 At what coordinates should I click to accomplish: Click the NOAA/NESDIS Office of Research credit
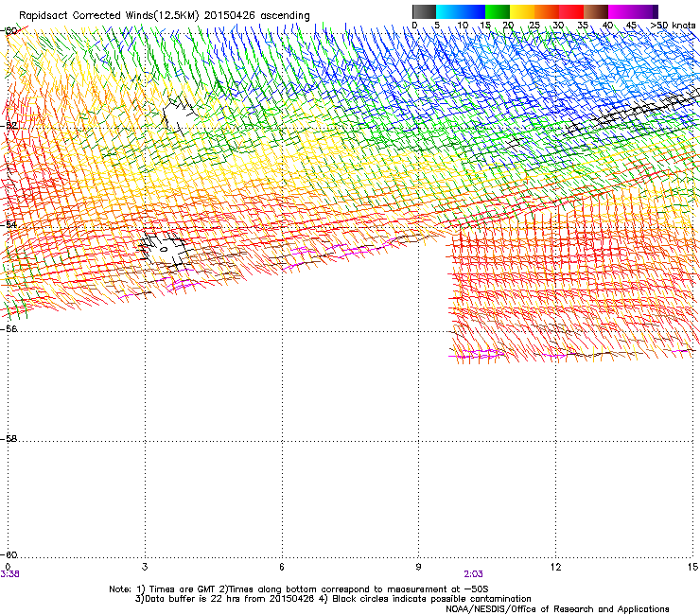(557, 609)
